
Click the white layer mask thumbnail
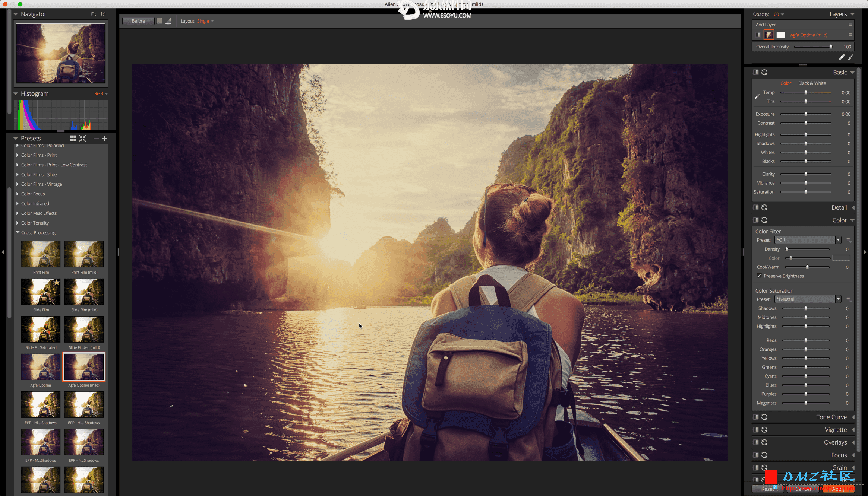point(781,35)
